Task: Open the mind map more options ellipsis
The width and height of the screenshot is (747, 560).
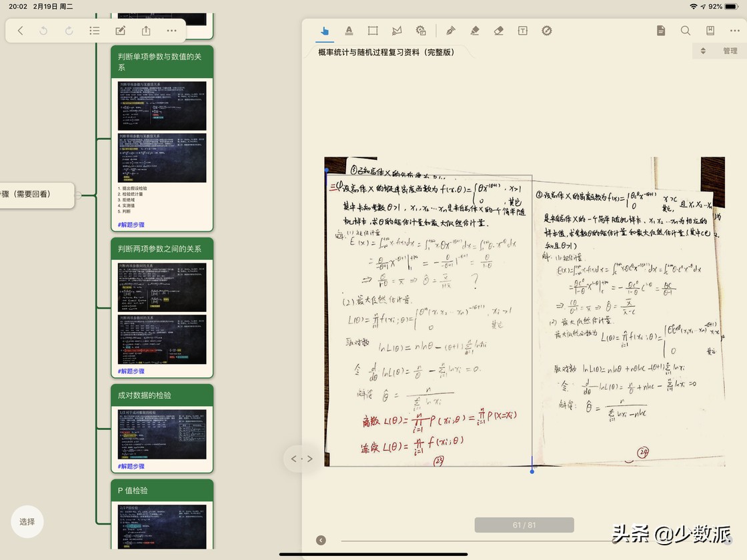Action: (171, 31)
